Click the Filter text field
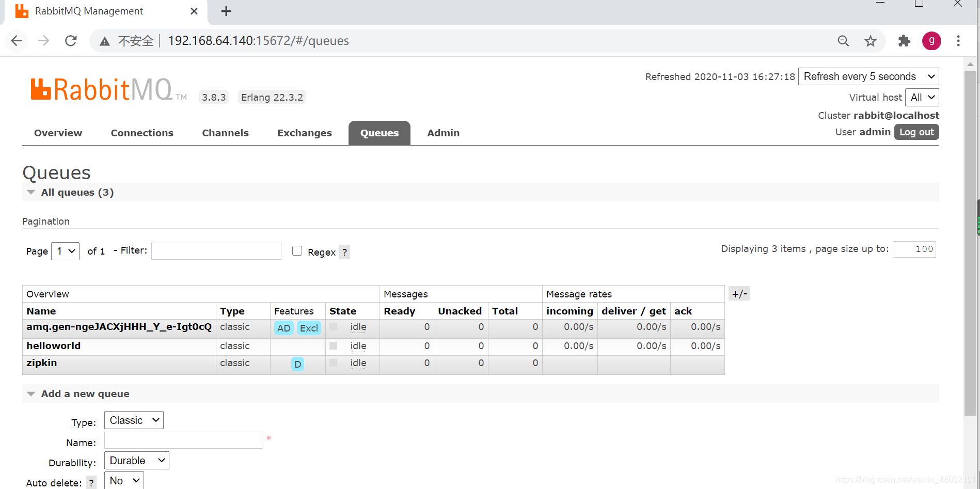980x489 pixels. click(216, 251)
